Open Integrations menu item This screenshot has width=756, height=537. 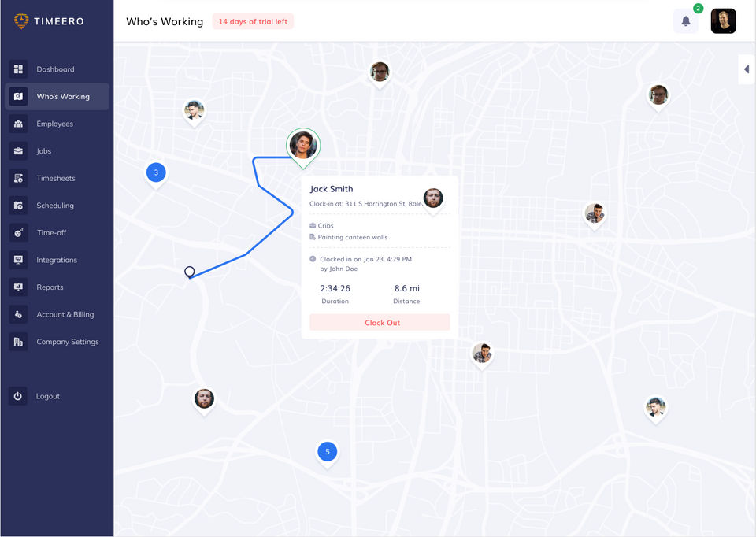[57, 260]
